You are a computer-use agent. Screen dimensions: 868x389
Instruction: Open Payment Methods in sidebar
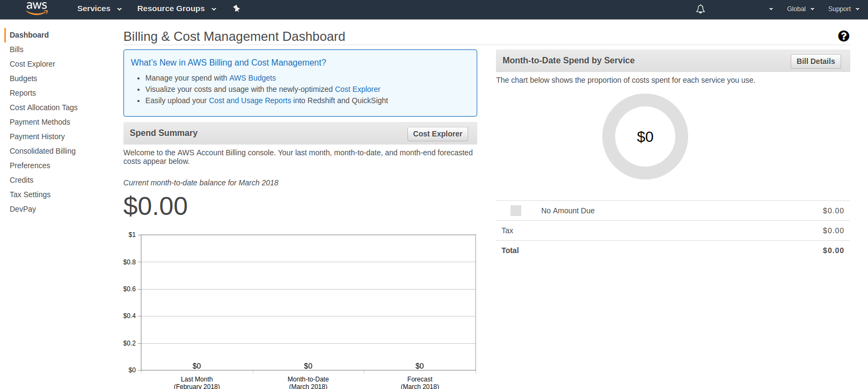(40, 122)
